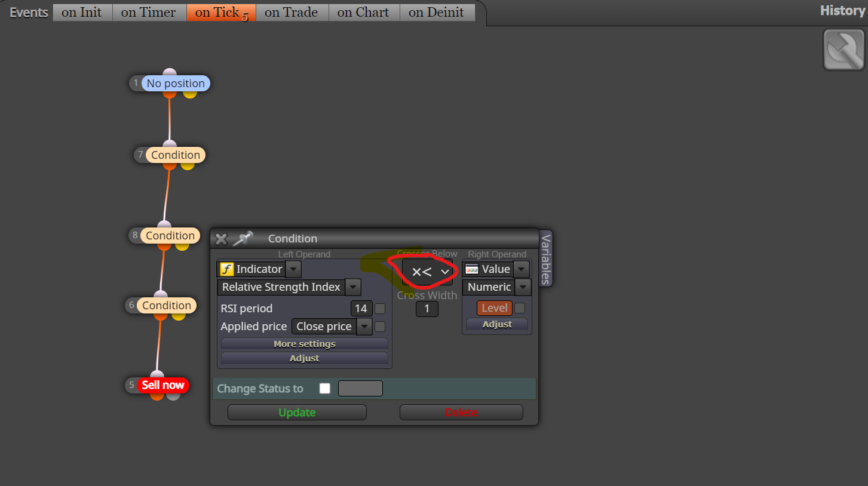
Task: Toggle the checkbox next to Level
Action: click(x=520, y=308)
